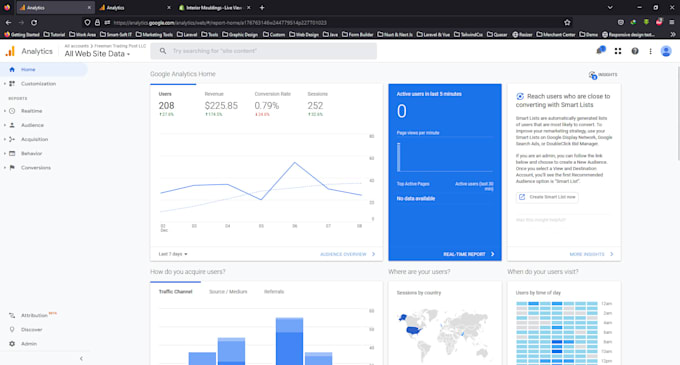The height and width of the screenshot is (365, 680).
Task: Click the help question mark icon
Action: [635, 51]
